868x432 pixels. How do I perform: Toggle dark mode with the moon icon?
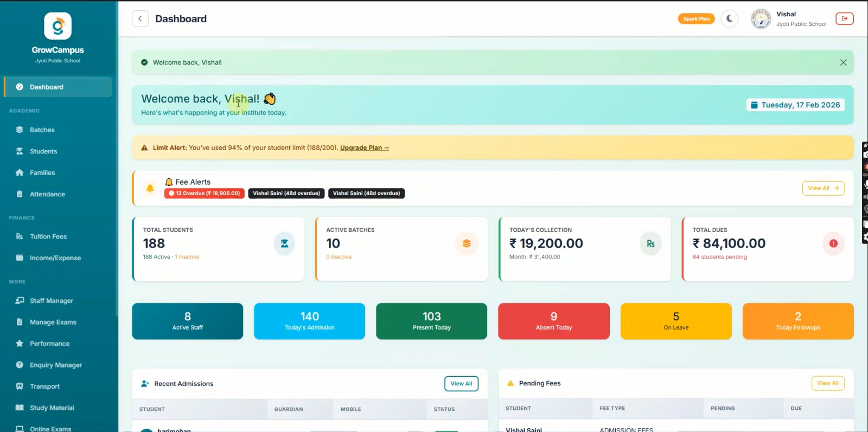click(x=730, y=19)
